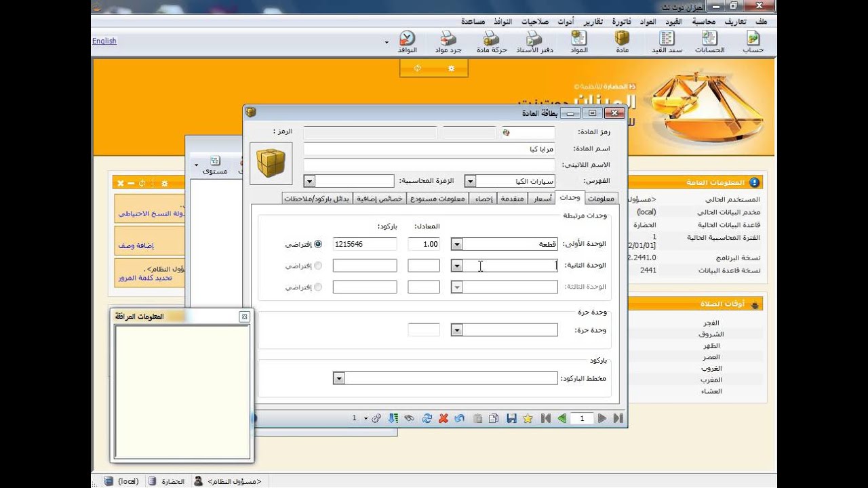Click the large item cube image button
The image size is (868, 488).
click(x=271, y=163)
